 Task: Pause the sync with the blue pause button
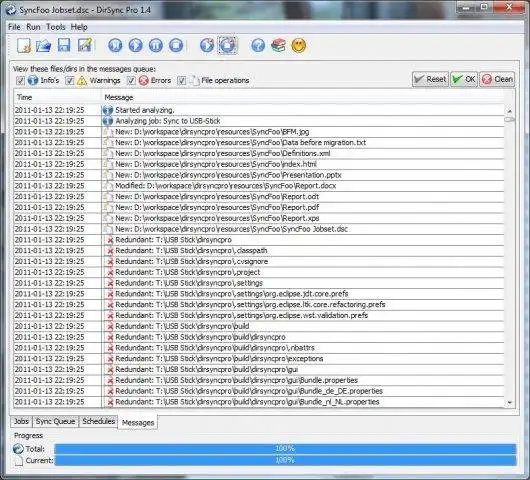pos(156,45)
